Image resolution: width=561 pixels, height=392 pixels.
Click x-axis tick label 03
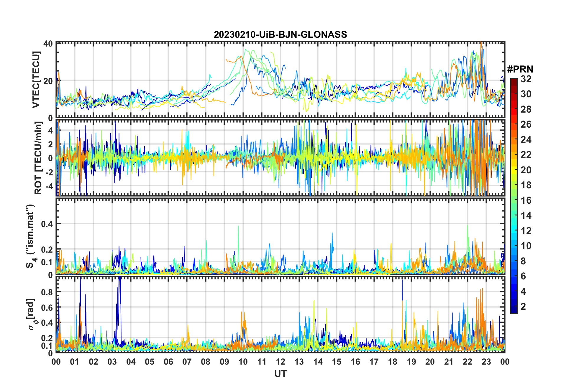[112, 362]
